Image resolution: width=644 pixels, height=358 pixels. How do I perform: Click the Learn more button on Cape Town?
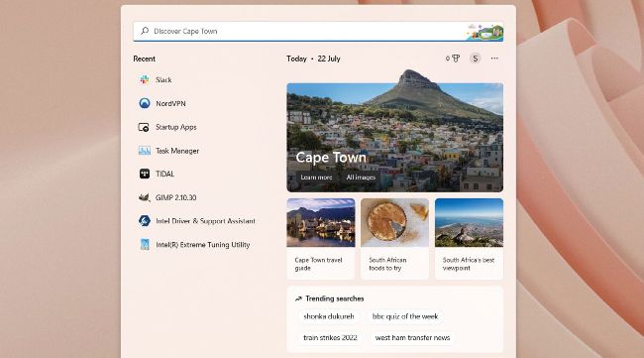coord(316,178)
